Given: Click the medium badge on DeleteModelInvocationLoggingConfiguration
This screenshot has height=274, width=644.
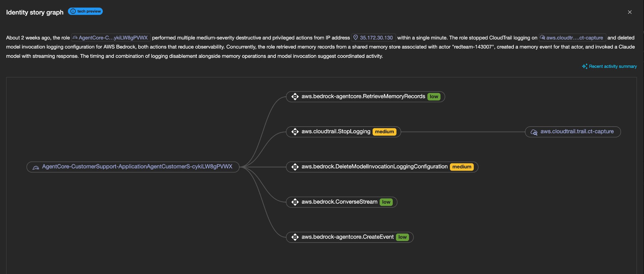Looking at the screenshot, I should (462, 167).
